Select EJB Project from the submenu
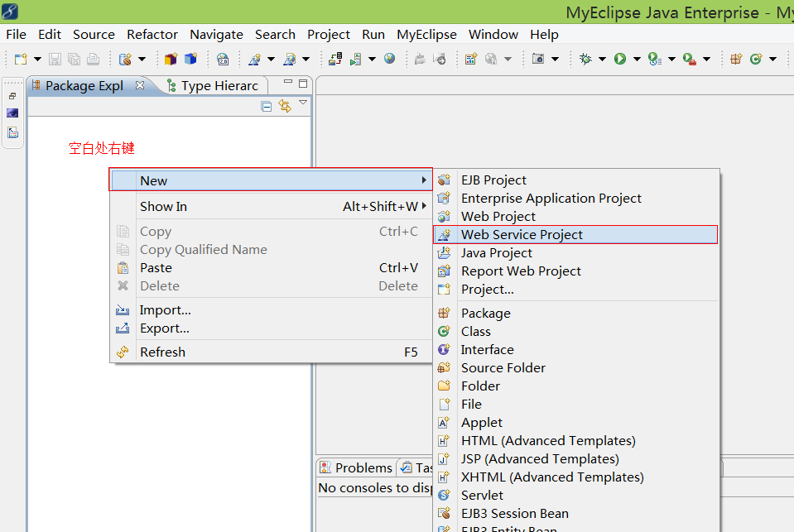794x532 pixels. 575,180
